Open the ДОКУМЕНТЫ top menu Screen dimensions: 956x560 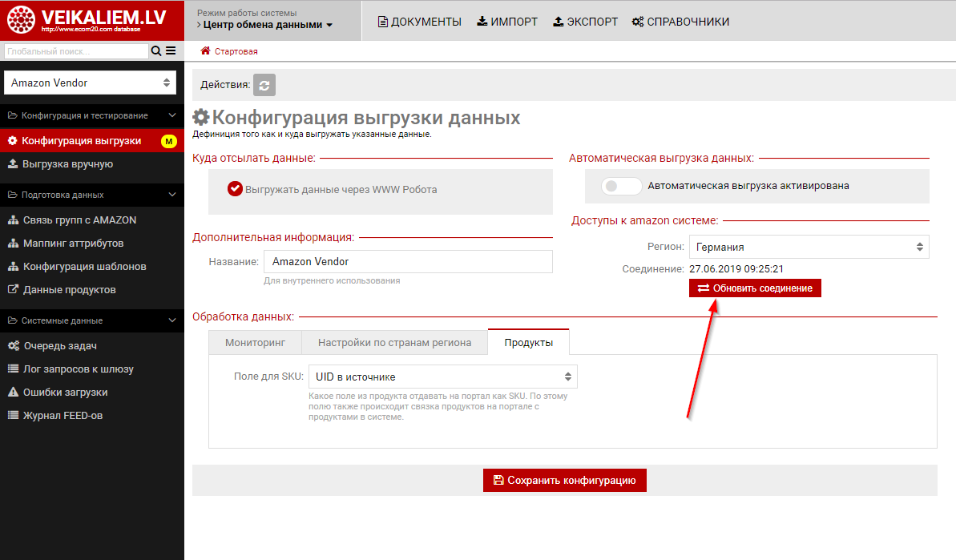point(419,22)
